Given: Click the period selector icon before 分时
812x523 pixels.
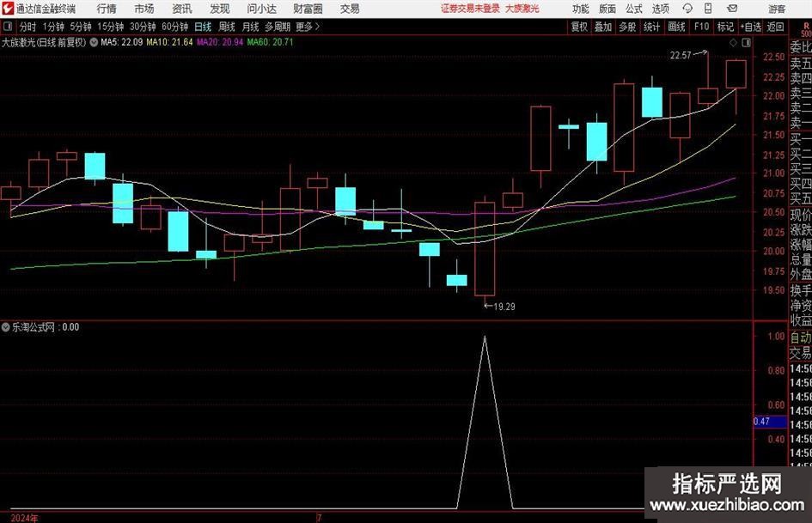Looking at the screenshot, I should click(9, 27).
